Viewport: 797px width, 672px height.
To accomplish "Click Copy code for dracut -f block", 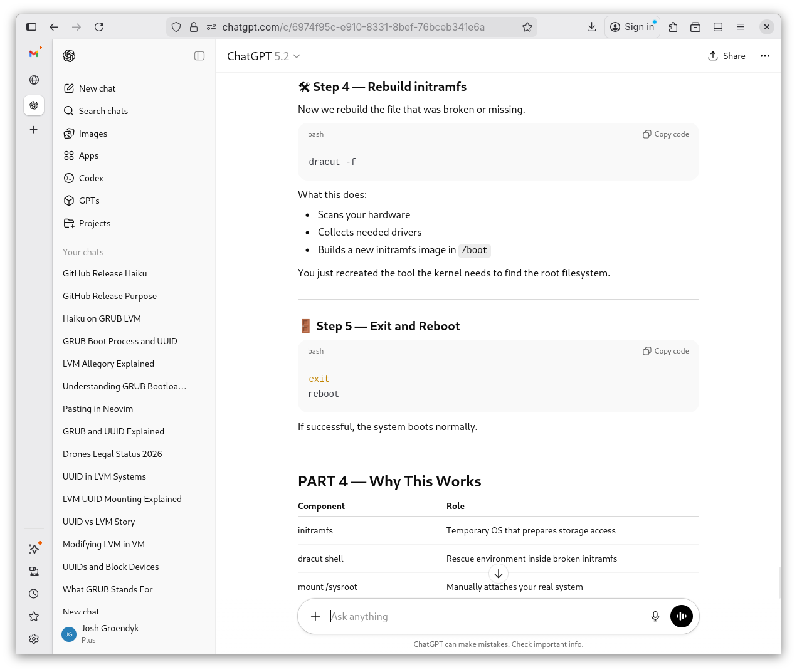I will pyautogui.click(x=665, y=134).
